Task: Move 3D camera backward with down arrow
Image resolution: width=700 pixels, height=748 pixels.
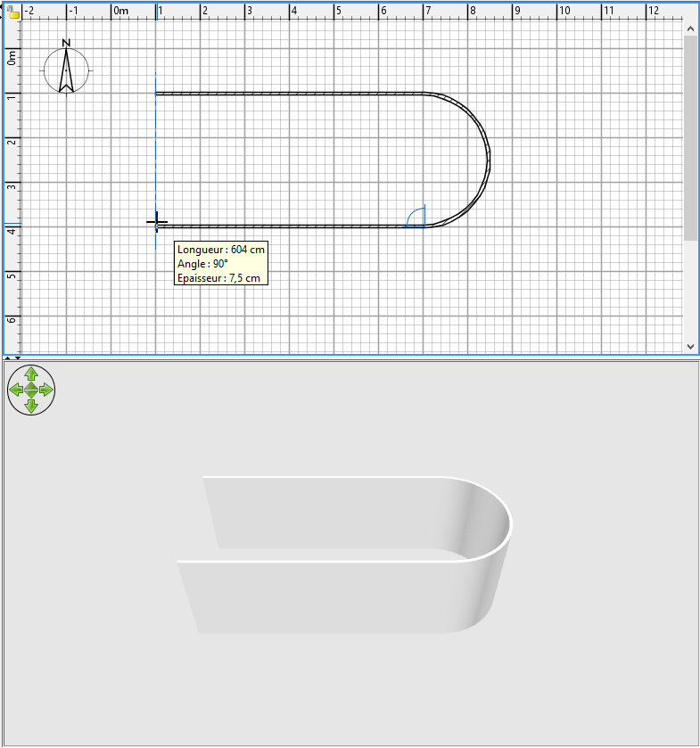Action: coord(31,407)
